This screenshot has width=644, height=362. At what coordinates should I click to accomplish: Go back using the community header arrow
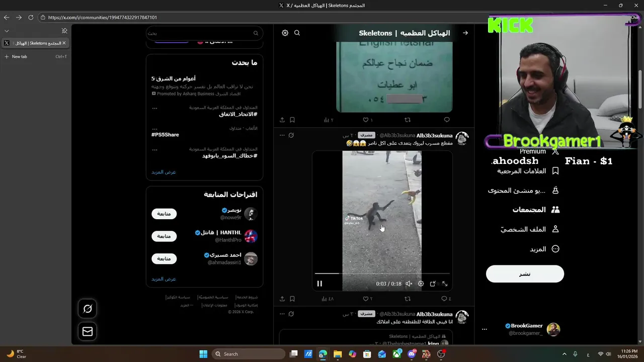coord(465,33)
